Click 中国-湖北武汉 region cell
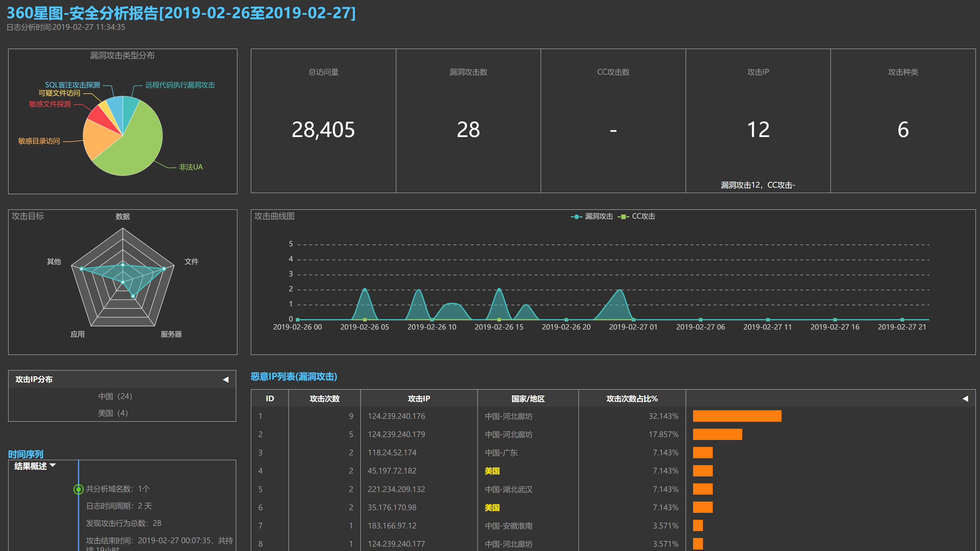This screenshot has width=980, height=551. [x=509, y=489]
